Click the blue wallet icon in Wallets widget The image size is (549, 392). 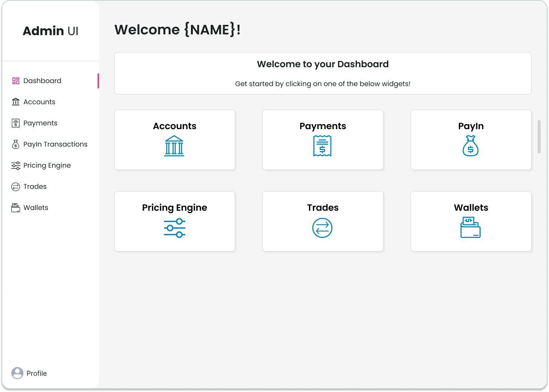tap(471, 227)
